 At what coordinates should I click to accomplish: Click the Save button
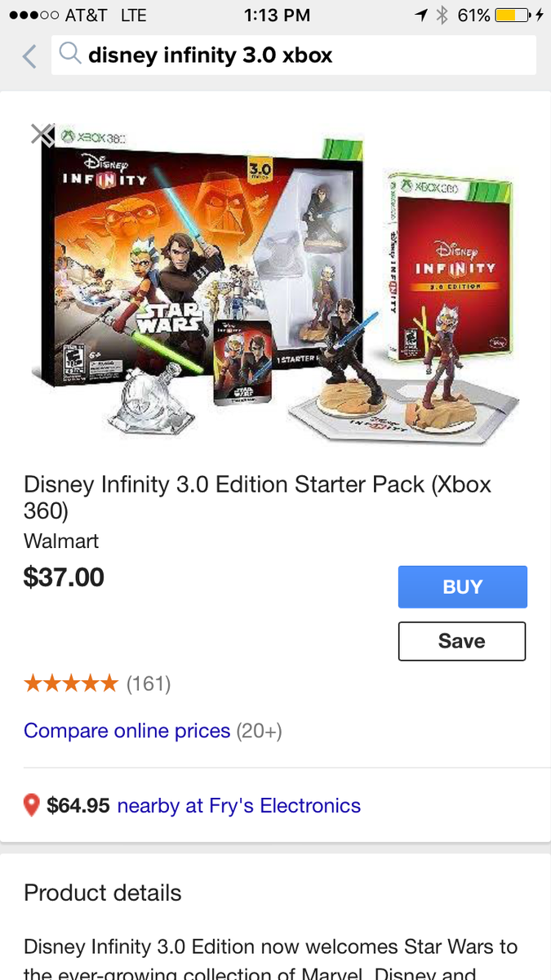pos(462,641)
